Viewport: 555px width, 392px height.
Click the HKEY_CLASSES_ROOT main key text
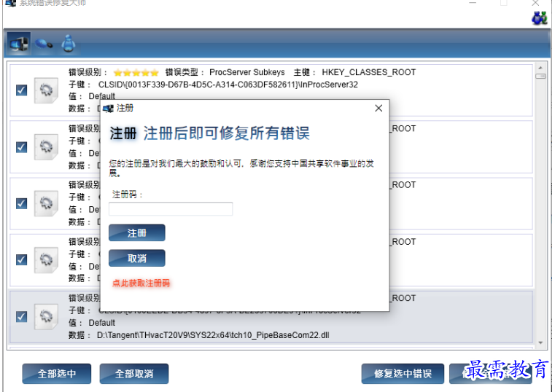pyautogui.click(x=368, y=72)
